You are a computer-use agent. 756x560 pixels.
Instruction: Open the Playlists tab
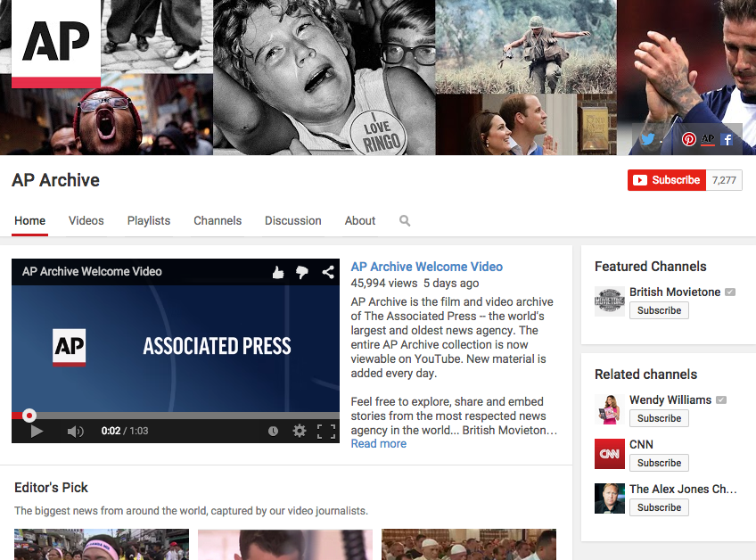click(x=149, y=220)
